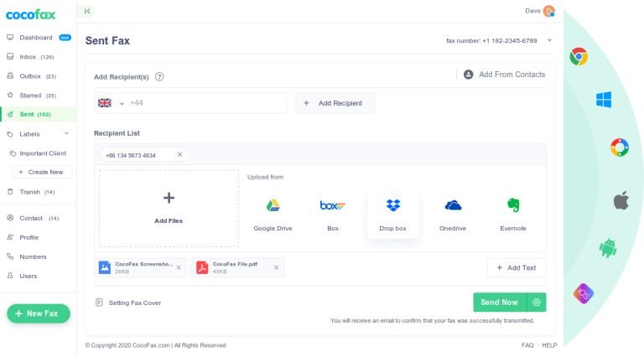The height and width of the screenshot is (357, 644).
Task: Open Add From Contacts
Action: click(504, 75)
